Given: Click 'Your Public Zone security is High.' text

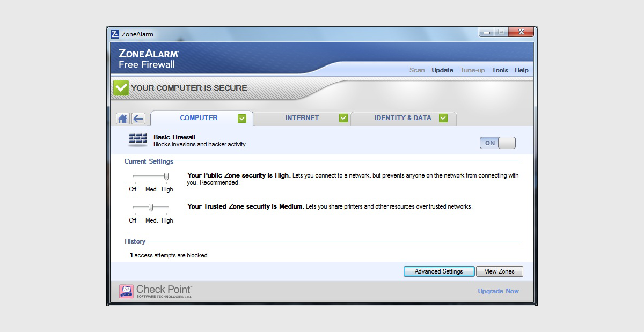Looking at the screenshot, I should click(239, 175).
